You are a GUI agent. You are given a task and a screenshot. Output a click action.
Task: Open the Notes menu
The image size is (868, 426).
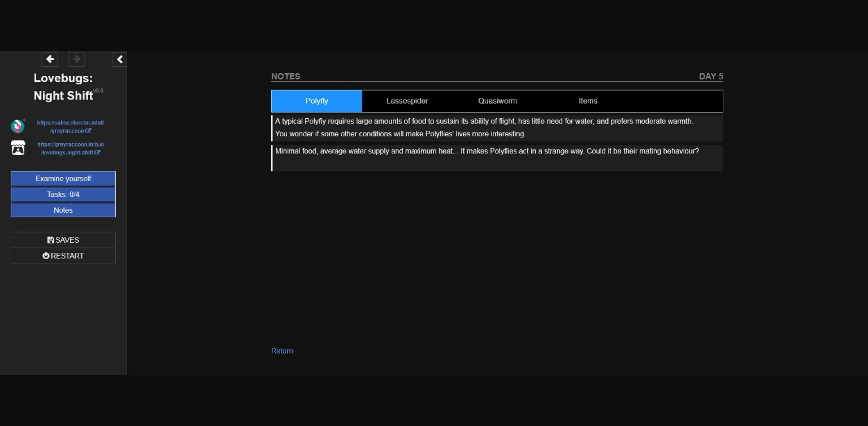[x=63, y=210]
